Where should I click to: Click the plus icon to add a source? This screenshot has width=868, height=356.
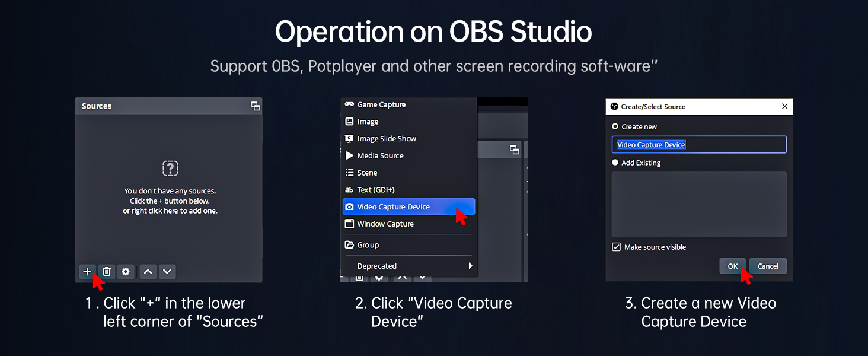pyautogui.click(x=87, y=271)
